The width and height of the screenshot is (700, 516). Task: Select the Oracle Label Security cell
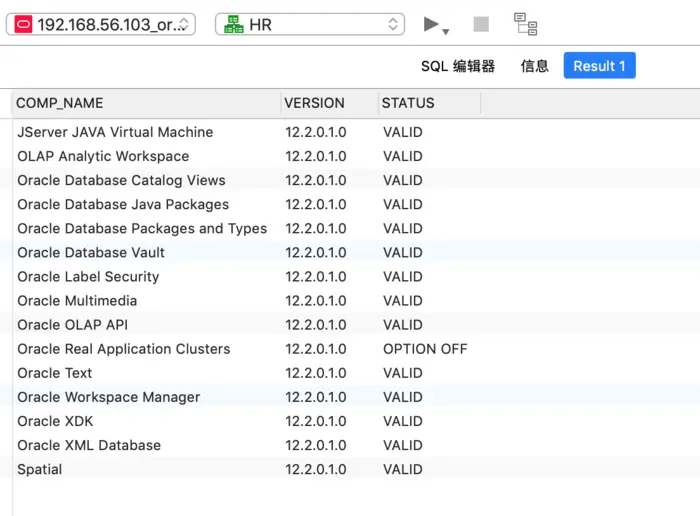[x=88, y=277]
